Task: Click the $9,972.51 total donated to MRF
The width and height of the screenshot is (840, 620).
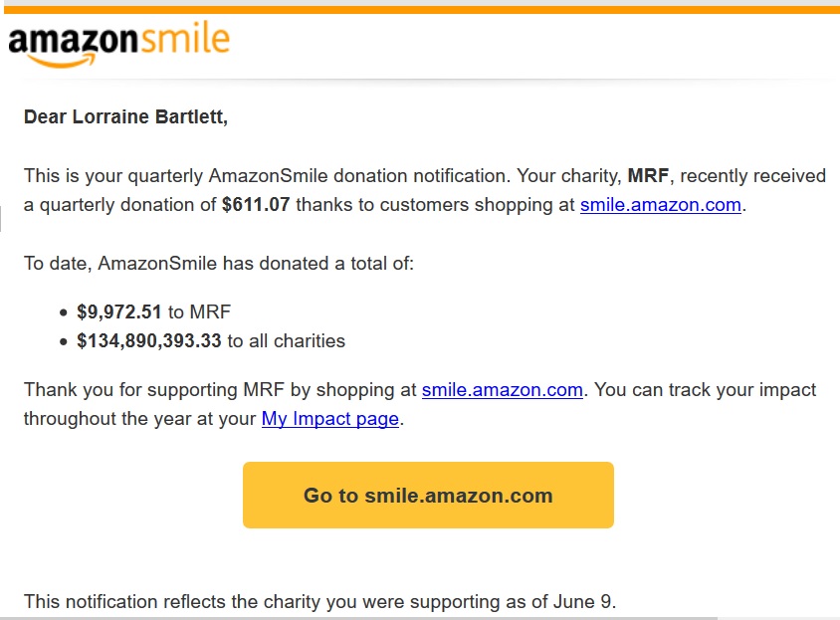Action: [x=118, y=311]
